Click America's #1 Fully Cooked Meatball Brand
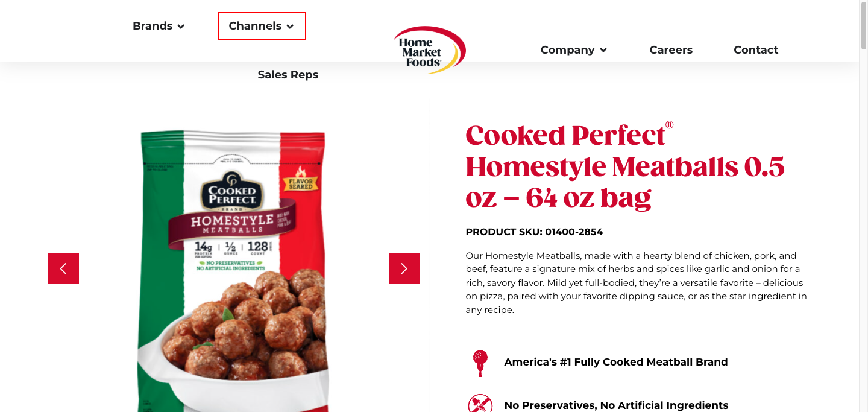This screenshot has width=868, height=412. 616,362
